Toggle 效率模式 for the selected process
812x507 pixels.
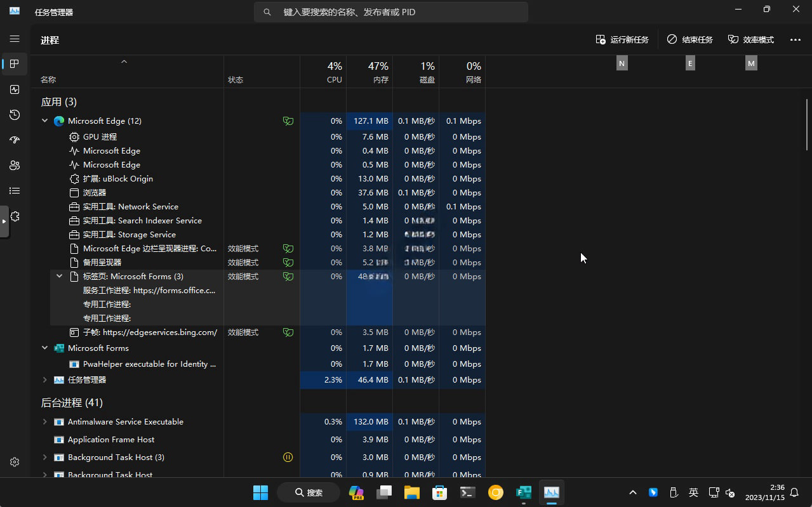(750, 39)
